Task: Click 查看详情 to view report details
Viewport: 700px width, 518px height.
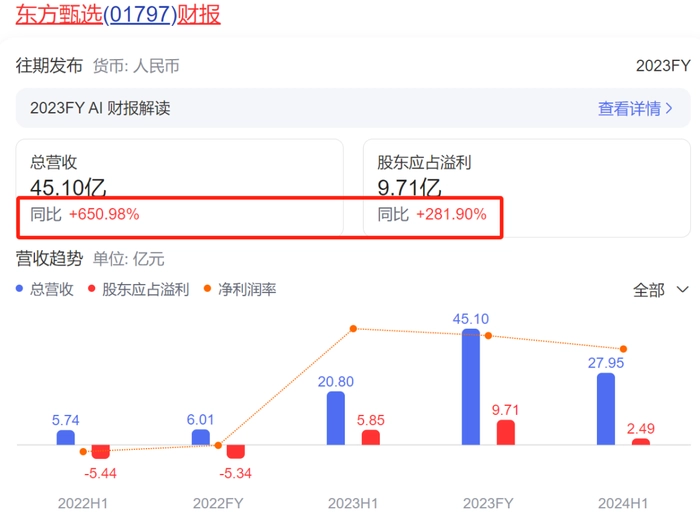Action: coord(628,108)
